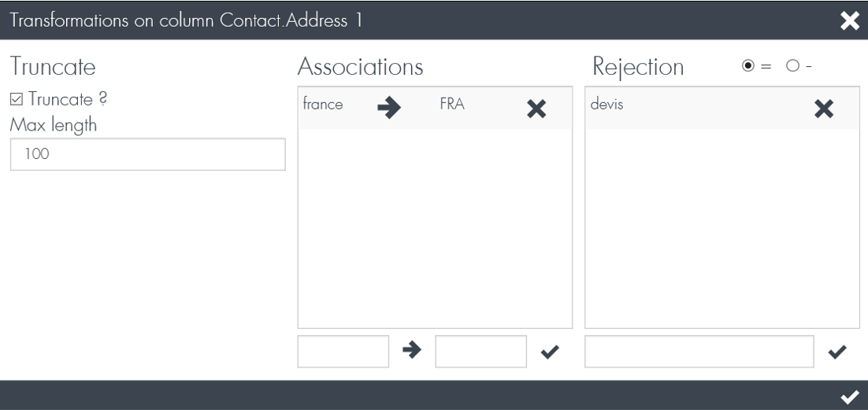
Task: Click the arrow between association input fields
Action: click(412, 350)
